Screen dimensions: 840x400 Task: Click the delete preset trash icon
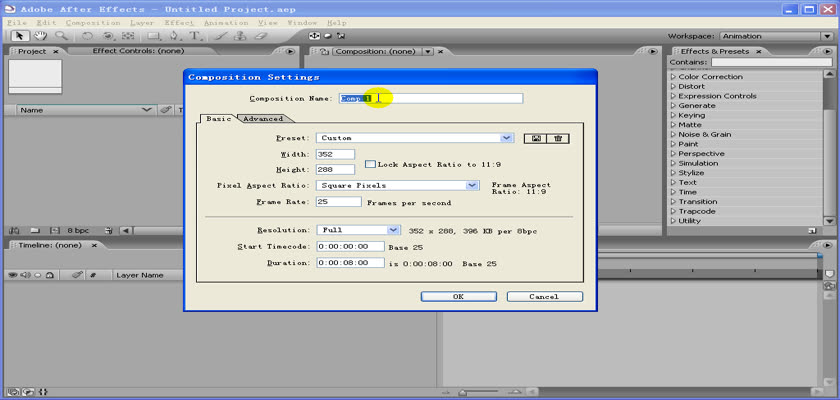click(x=558, y=138)
